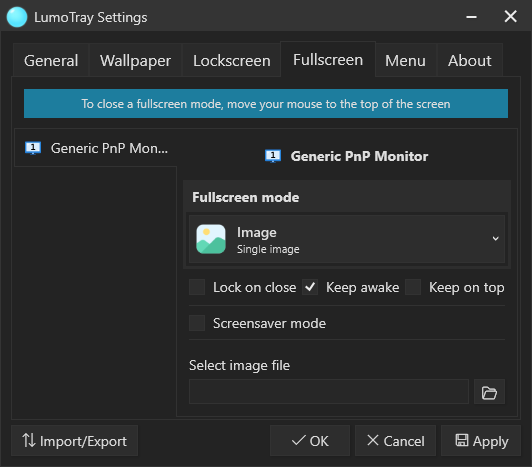Open the Lockscreen tab
Viewport: 532px width, 467px height.
point(232,61)
